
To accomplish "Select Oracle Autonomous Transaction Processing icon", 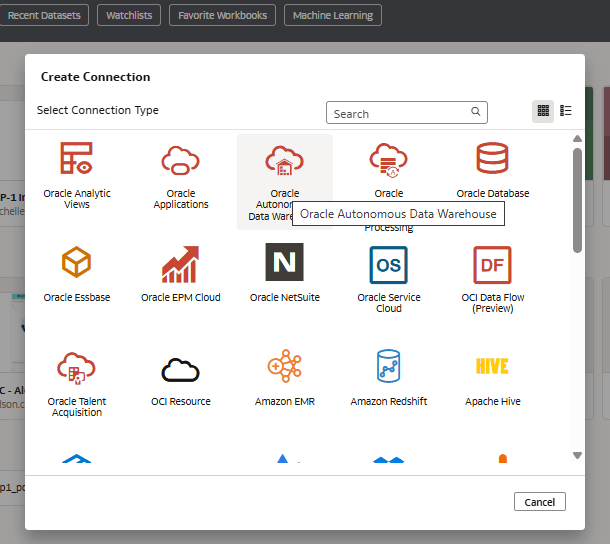I will (x=389, y=160).
